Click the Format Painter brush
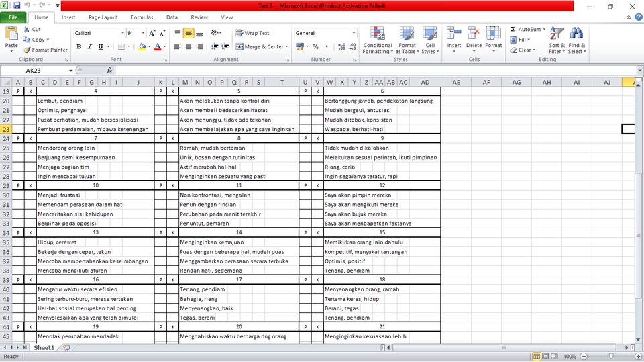This screenshot has width=644, height=362. (27, 50)
